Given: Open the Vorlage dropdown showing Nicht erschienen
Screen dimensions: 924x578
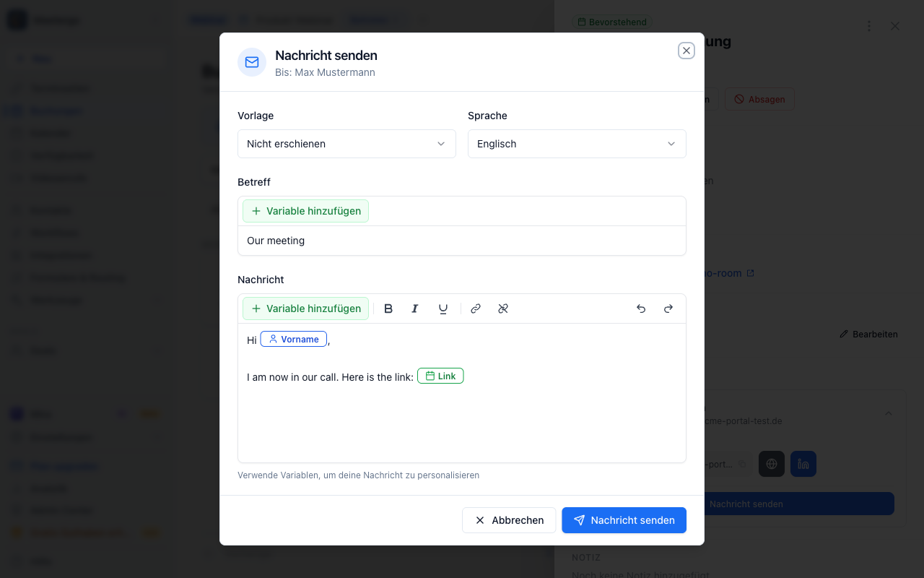Looking at the screenshot, I should (x=346, y=144).
